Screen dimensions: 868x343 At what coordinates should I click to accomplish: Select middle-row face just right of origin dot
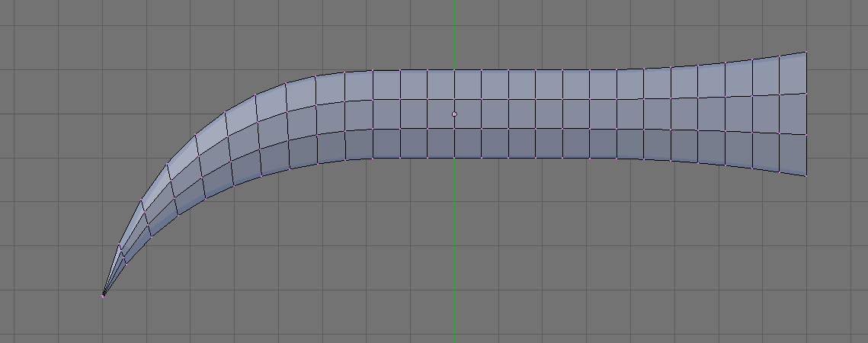click(x=468, y=114)
